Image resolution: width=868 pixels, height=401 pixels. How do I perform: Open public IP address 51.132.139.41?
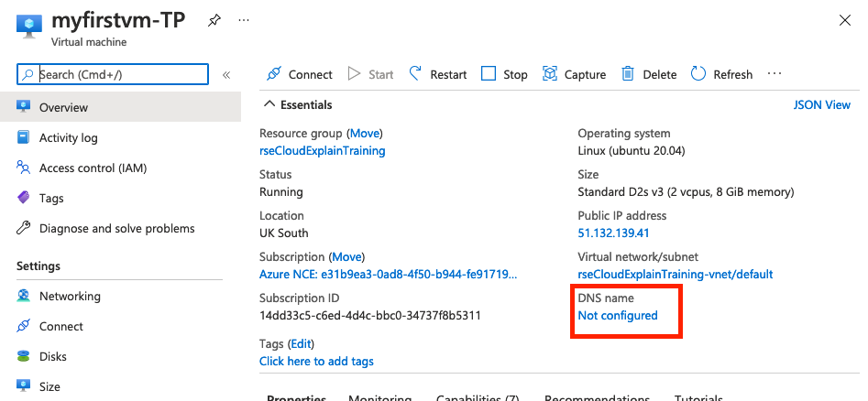click(x=613, y=233)
